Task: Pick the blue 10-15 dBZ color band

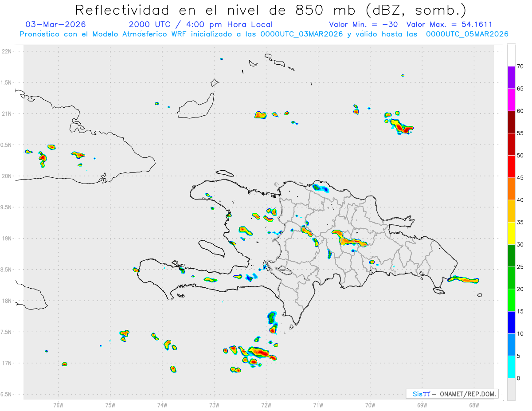Action: tap(512, 322)
